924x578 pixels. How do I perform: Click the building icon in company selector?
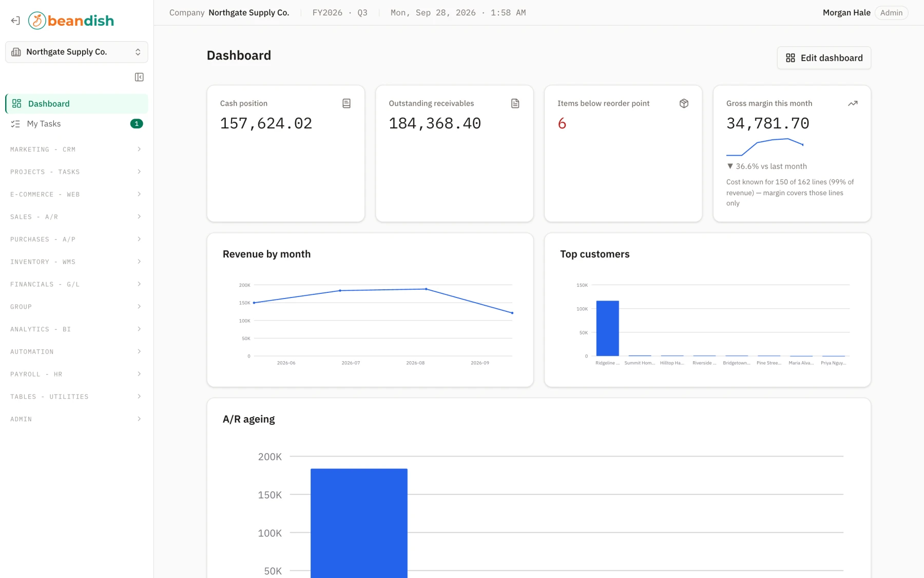coord(16,52)
